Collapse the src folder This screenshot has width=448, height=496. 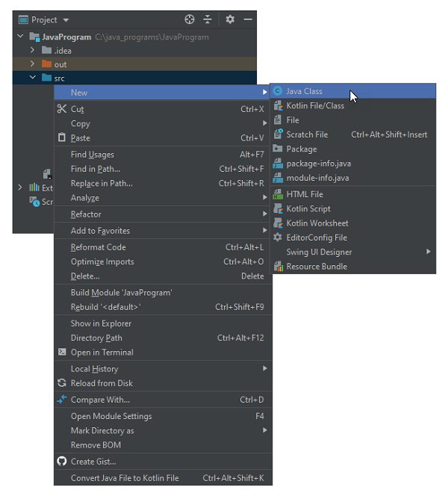point(33,78)
